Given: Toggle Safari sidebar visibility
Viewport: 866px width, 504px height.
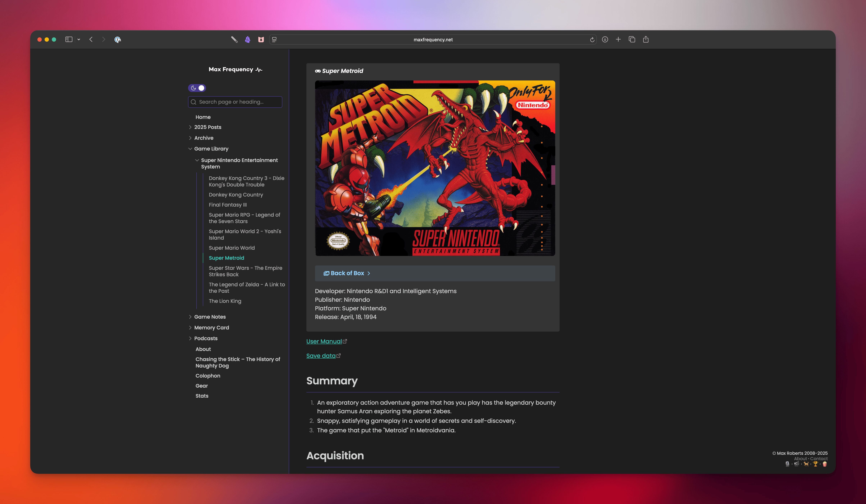Looking at the screenshot, I should [69, 40].
